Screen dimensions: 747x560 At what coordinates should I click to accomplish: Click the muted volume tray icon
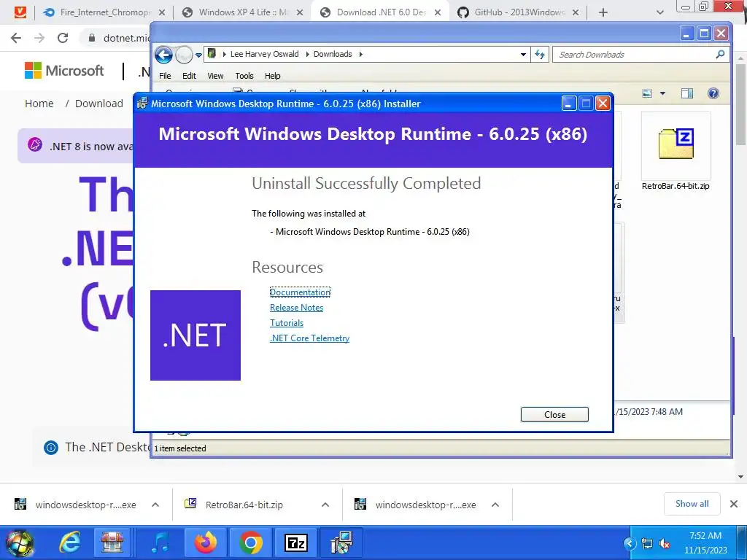664,543
